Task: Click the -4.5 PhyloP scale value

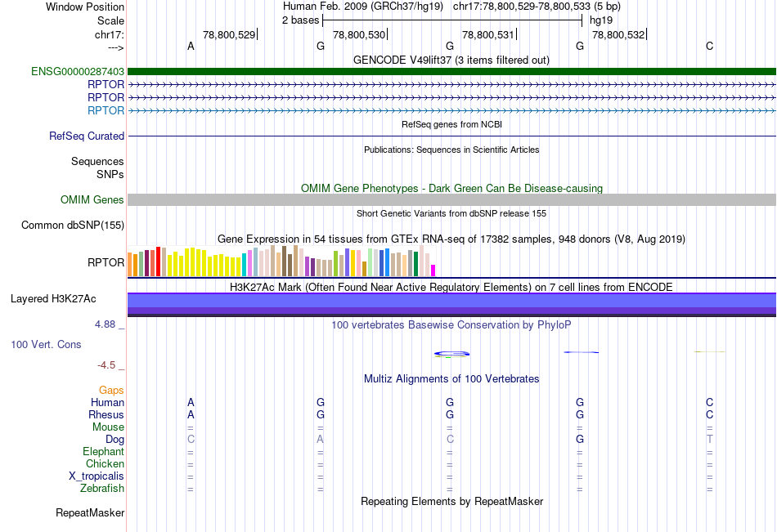Action: 106,365
